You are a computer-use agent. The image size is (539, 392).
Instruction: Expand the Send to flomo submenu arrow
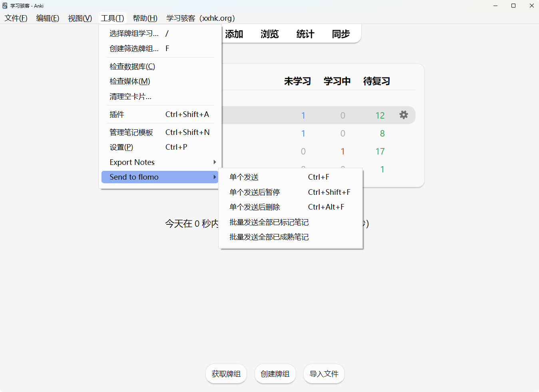[x=215, y=177]
